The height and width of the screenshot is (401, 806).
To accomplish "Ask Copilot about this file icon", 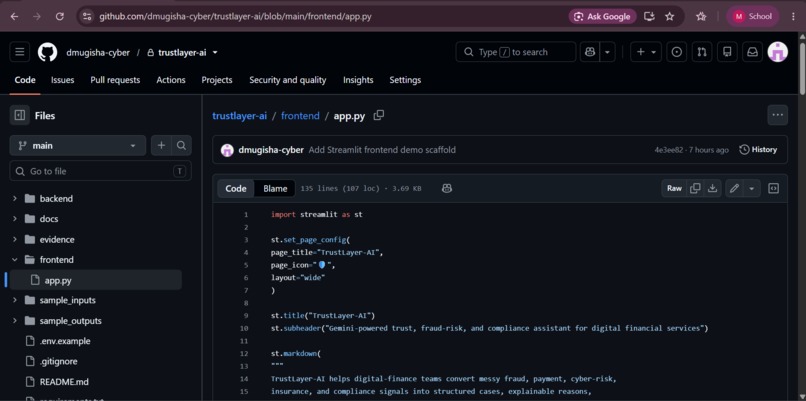I will tap(447, 189).
